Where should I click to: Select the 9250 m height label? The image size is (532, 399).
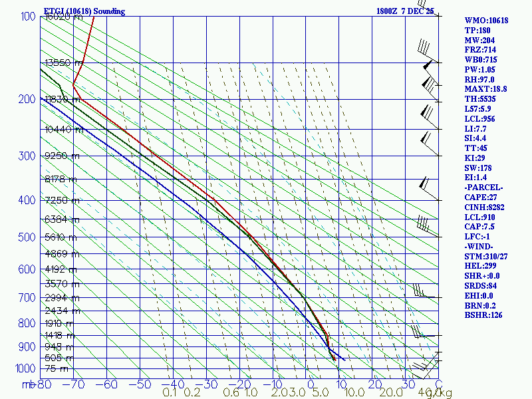62,156
